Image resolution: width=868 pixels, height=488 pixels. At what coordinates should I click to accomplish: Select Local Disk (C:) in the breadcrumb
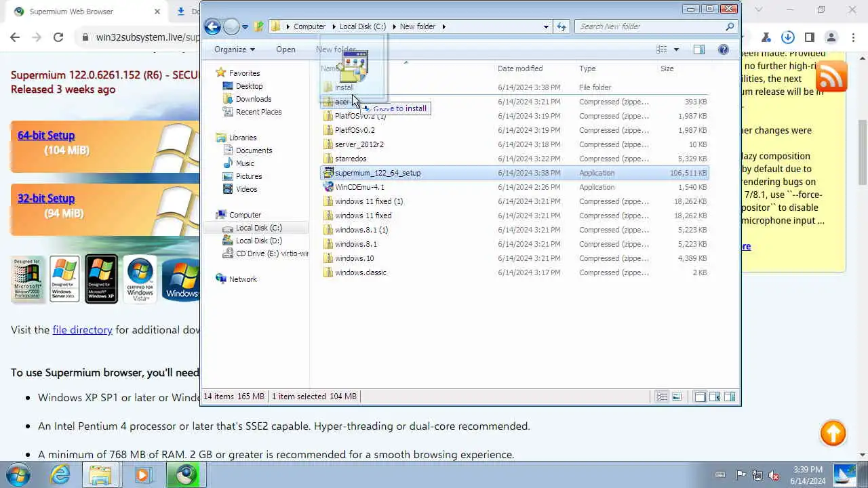(362, 26)
